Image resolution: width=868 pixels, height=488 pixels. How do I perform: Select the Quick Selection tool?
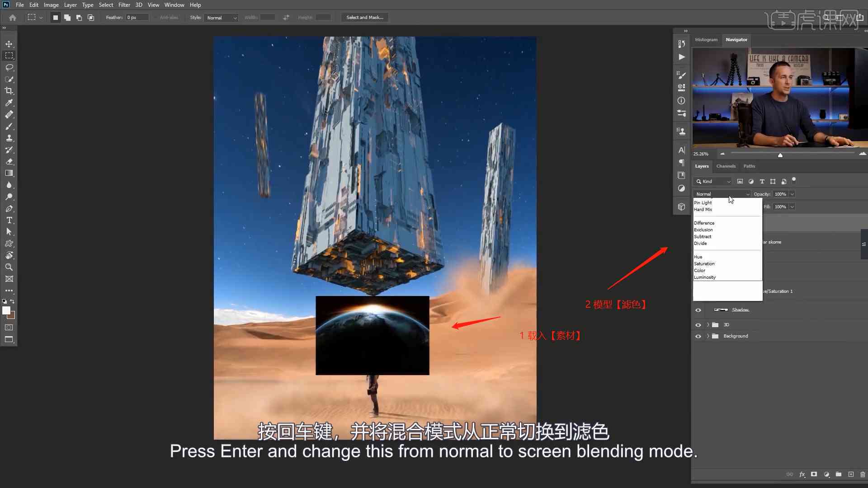[9, 79]
